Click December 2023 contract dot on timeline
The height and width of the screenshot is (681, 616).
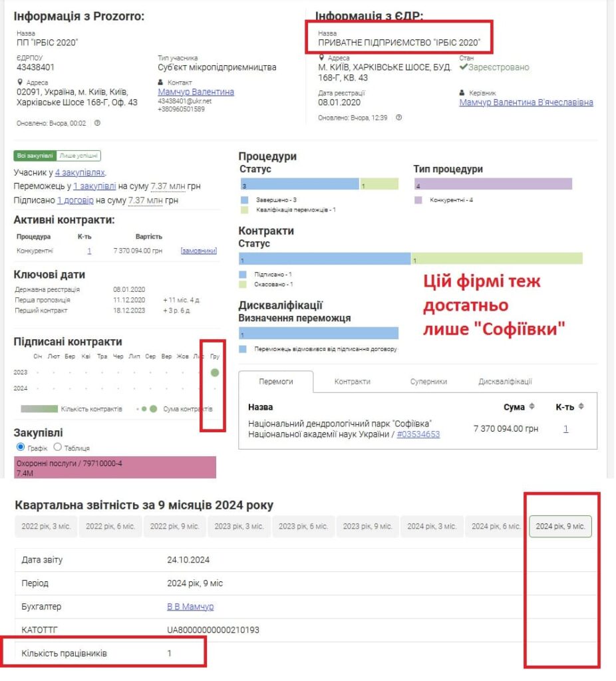pyautogui.click(x=214, y=372)
